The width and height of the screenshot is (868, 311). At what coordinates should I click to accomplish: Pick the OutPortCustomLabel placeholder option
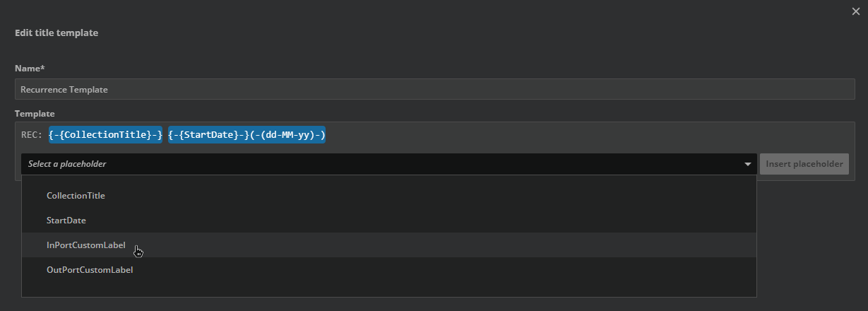click(90, 270)
